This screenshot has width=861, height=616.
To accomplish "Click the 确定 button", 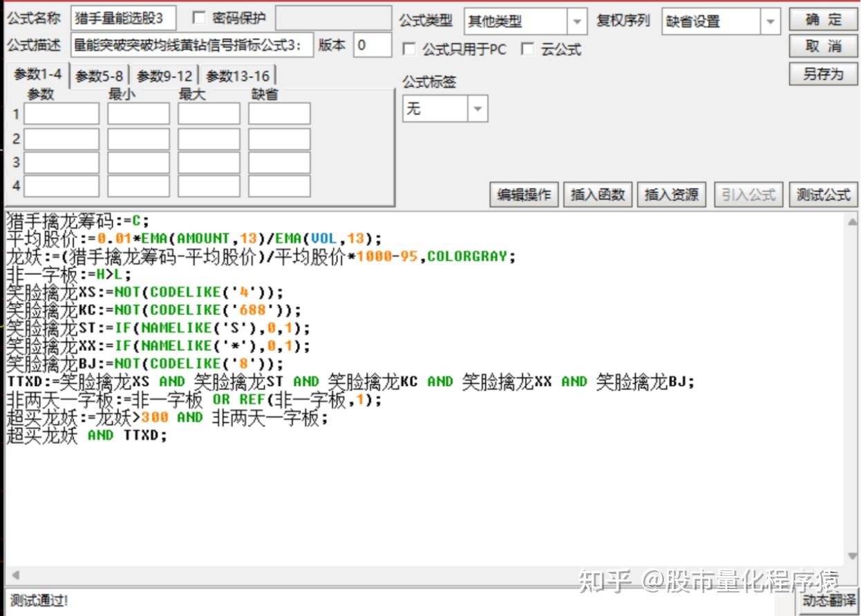I will 823,19.
